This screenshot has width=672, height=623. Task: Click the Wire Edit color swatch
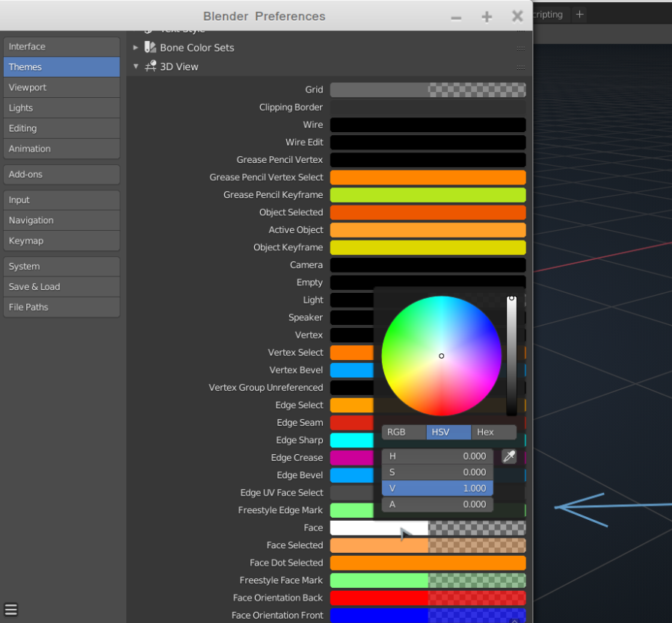[428, 142]
